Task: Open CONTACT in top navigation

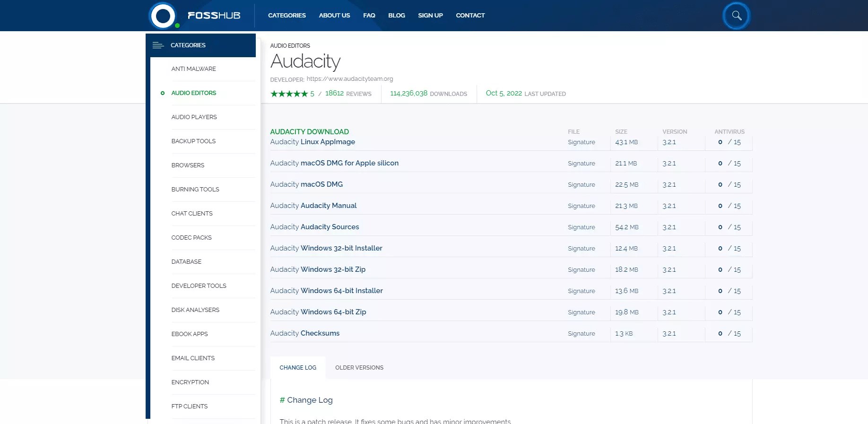Action: tap(470, 15)
